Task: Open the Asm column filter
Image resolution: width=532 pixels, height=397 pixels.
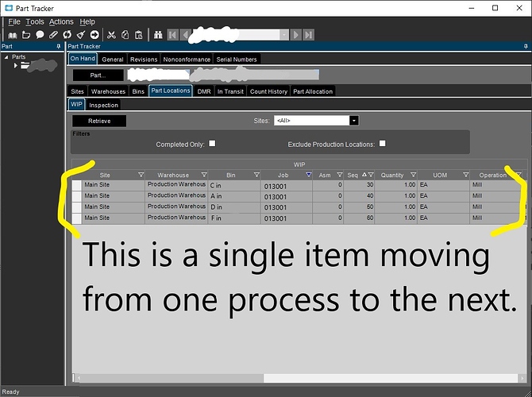Action: [340, 175]
